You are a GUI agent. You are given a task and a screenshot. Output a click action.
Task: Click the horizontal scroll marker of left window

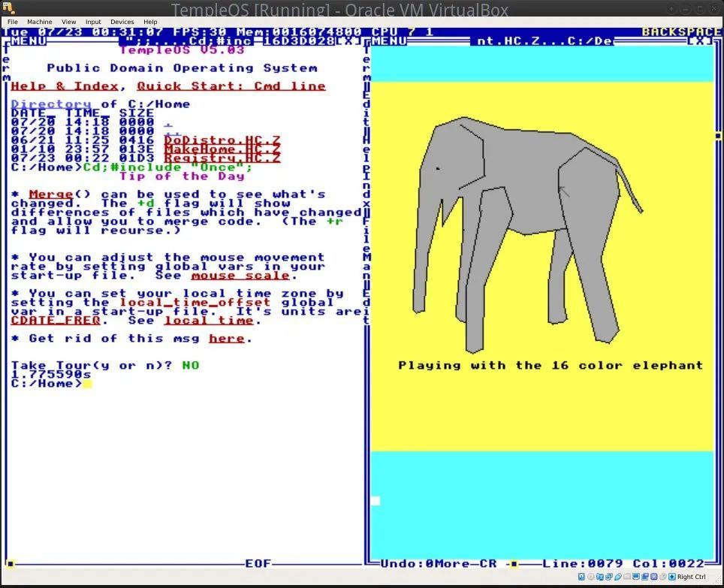[x=11, y=564]
